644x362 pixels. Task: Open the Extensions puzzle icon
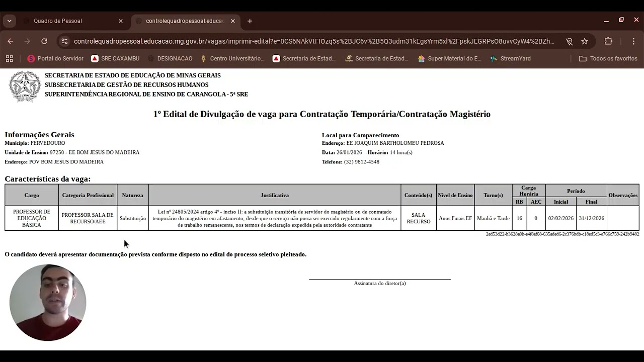pos(608,41)
